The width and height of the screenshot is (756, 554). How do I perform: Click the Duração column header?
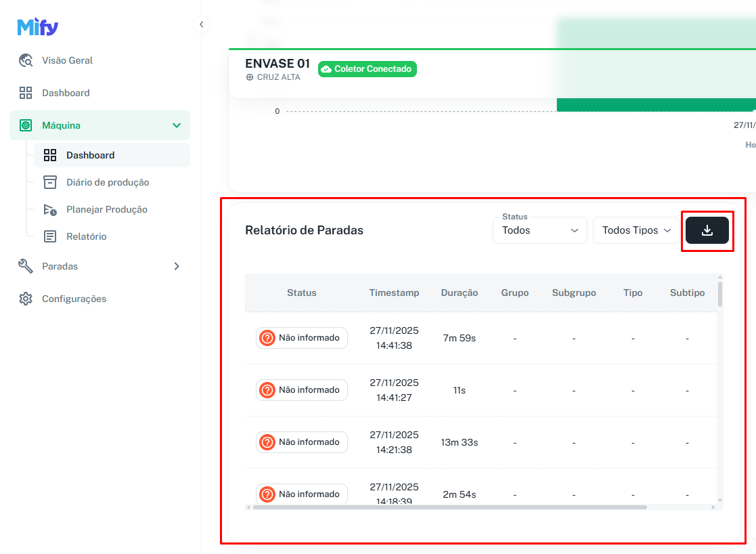click(x=459, y=293)
